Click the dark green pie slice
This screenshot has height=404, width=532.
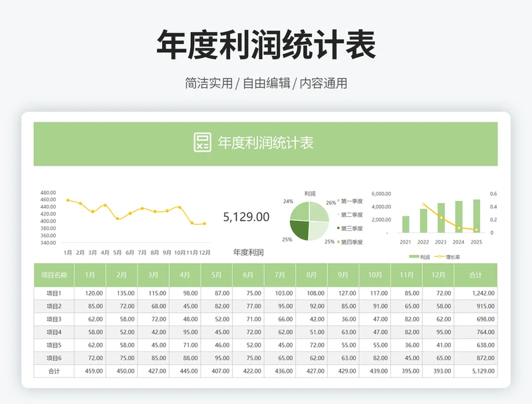[x=300, y=230]
